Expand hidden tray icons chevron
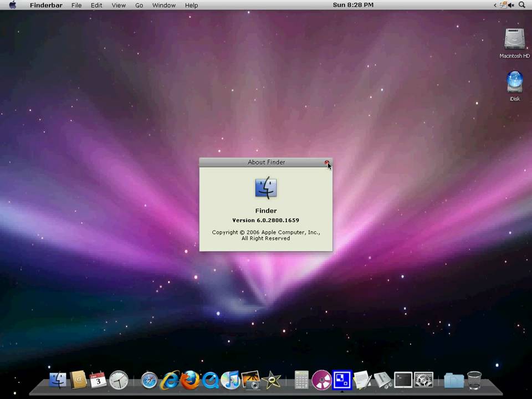This screenshot has width=532, height=399. click(x=495, y=5)
